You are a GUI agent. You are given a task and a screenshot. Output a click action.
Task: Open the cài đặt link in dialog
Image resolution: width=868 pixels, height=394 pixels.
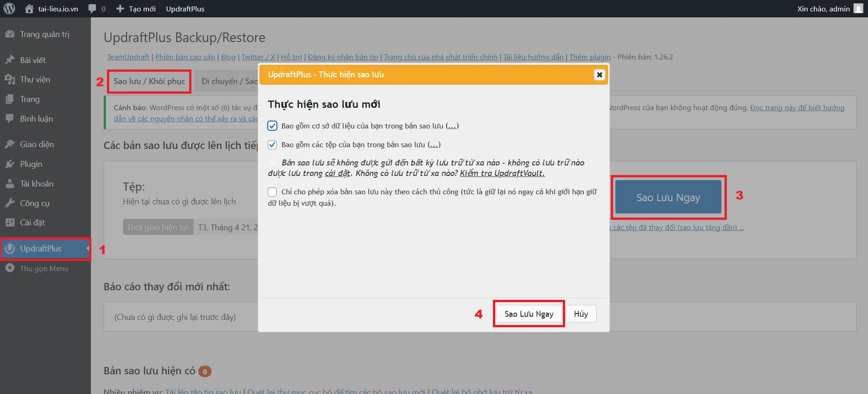(x=338, y=173)
